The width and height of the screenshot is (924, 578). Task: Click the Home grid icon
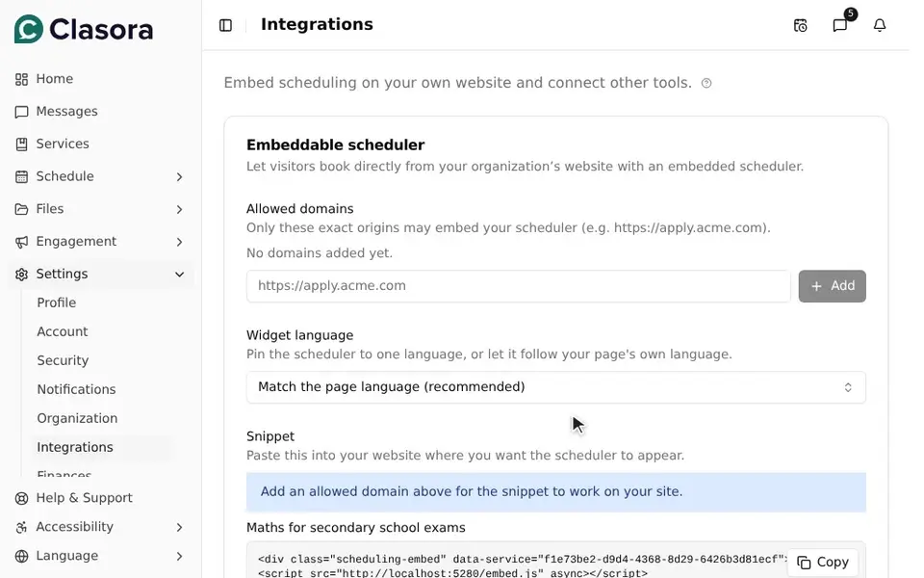click(22, 80)
